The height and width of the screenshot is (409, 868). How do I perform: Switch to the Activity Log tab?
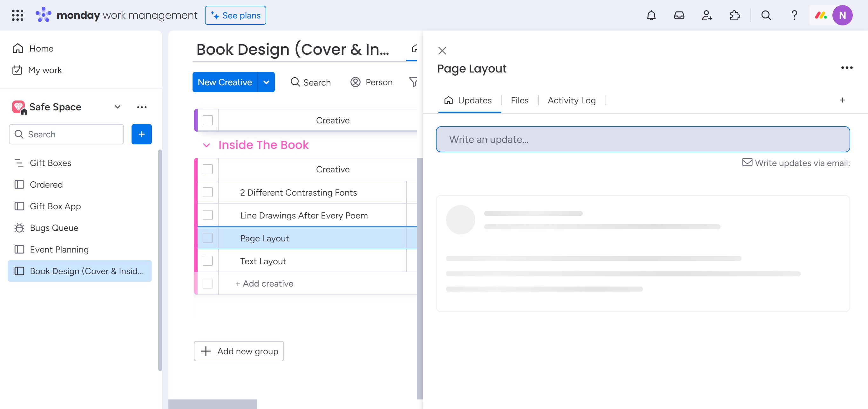click(572, 100)
